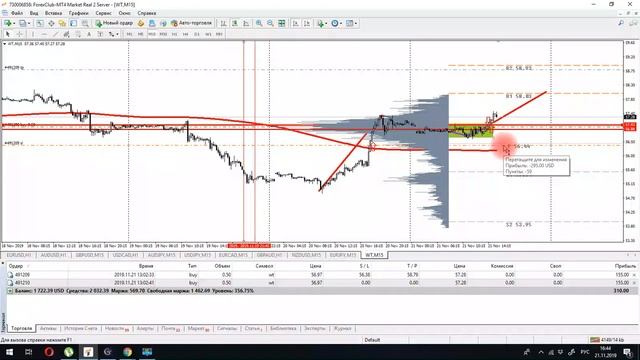This screenshot has width=640, height=360.
Task: Open the Вставка menu
Action: pyautogui.click(x=53, y=13)
